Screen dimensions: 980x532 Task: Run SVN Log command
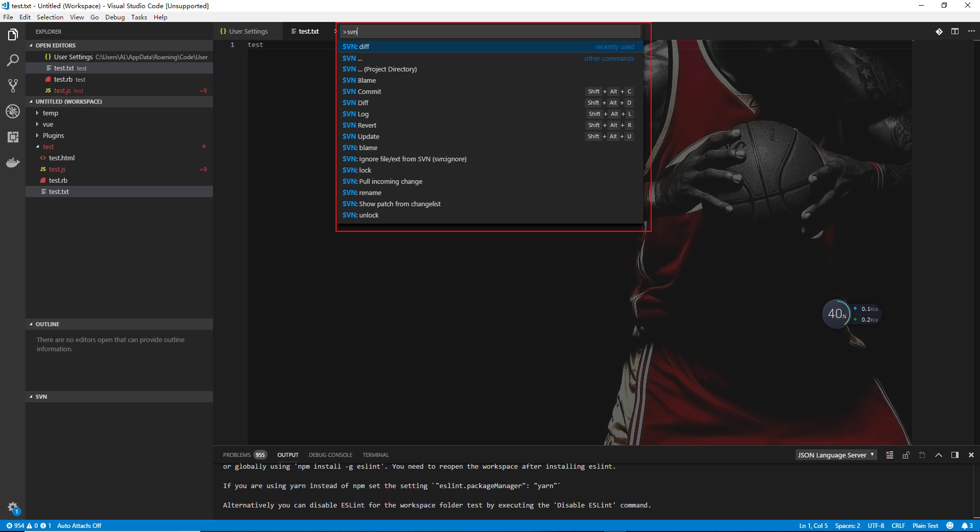(x=489, y=114)
